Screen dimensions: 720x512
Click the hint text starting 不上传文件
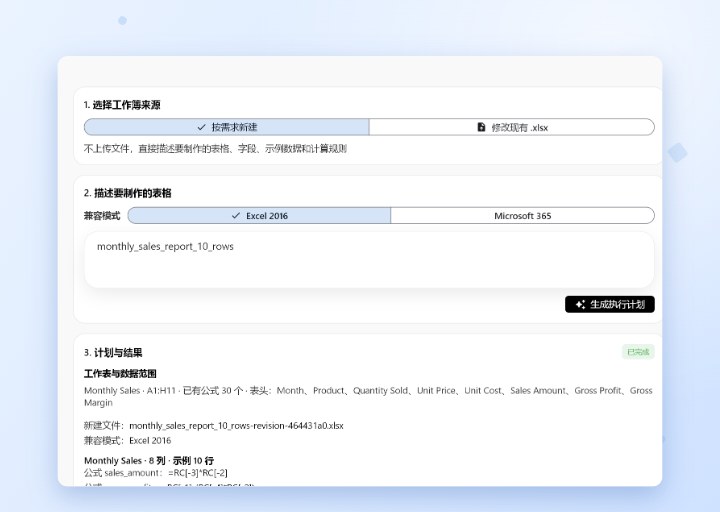215,149
